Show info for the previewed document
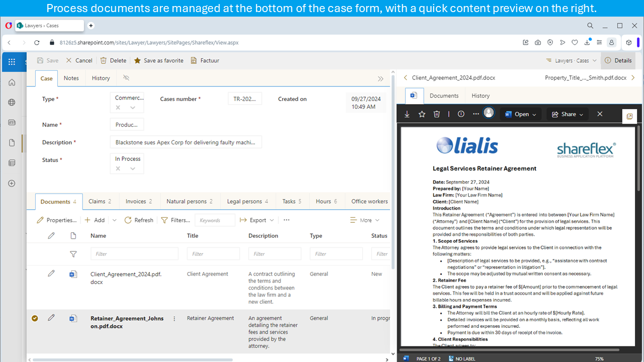644x362 pixels. click(x=461, y=114)
